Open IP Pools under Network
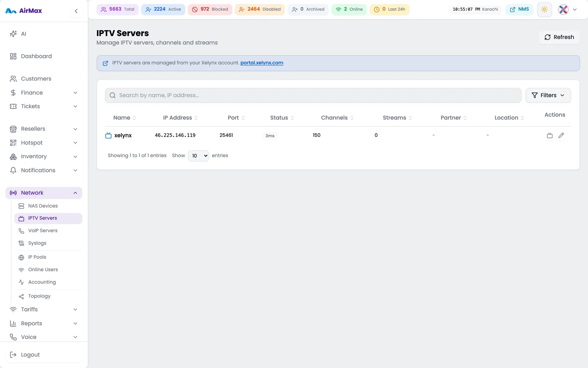This screenshot has height=368, width=588. pyautogui.click(x=48, y=257)
